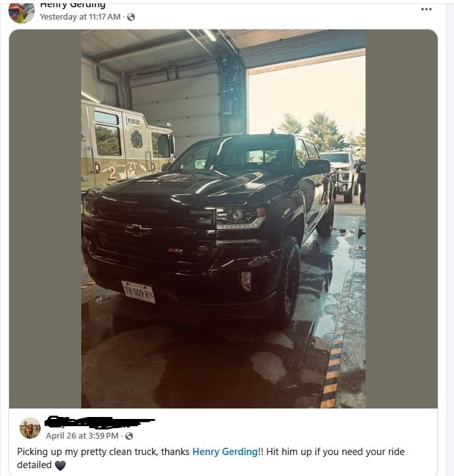This screenshot has height=476, width=454.
Task: Click the public globe icon beside Yesterday timestamp
Action: tap(131, 17)
